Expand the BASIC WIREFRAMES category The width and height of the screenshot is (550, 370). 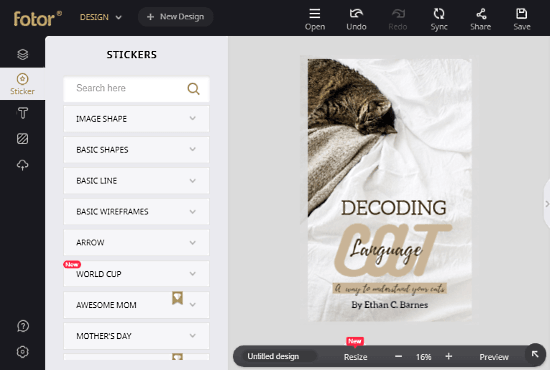136,211
